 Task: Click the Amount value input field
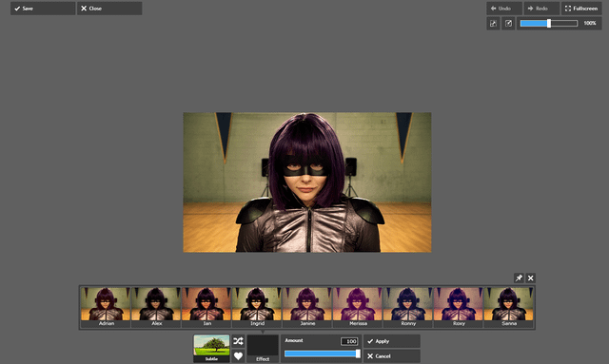[349, 341]
